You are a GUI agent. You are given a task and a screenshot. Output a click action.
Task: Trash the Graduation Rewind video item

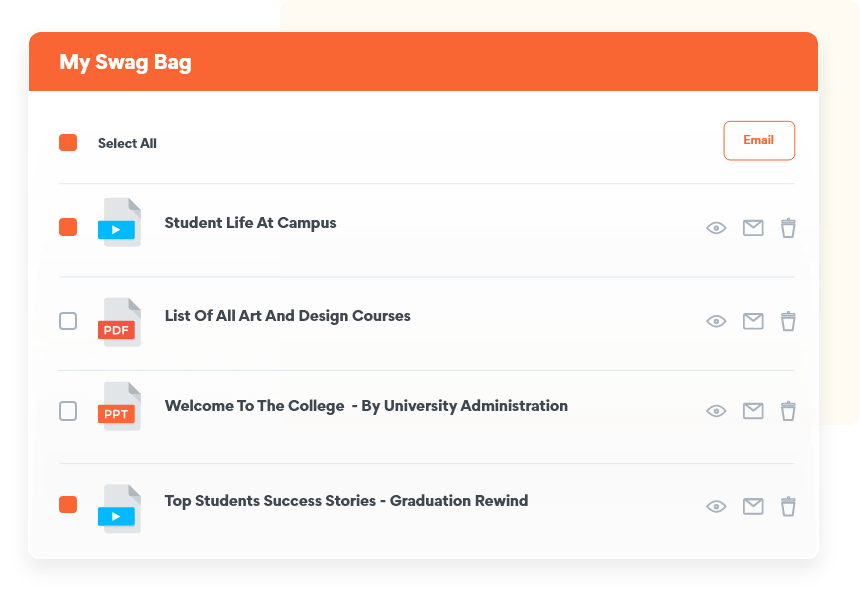(788, 507)
